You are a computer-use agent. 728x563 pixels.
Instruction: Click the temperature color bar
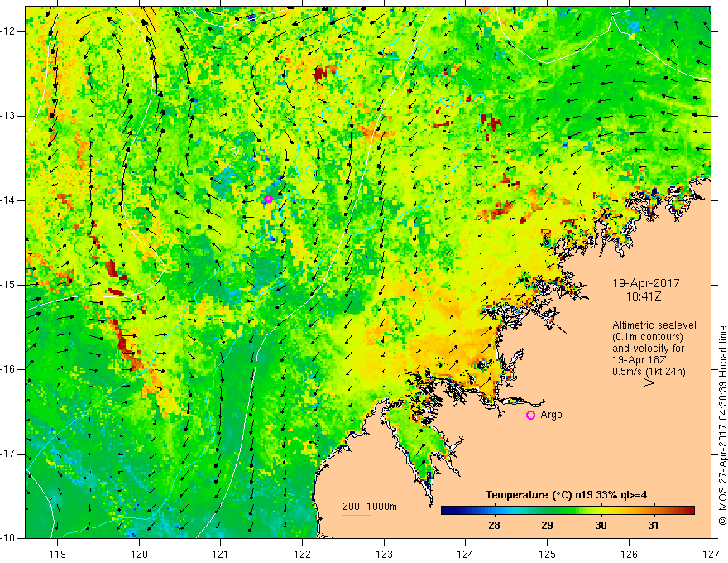(568, 511)
